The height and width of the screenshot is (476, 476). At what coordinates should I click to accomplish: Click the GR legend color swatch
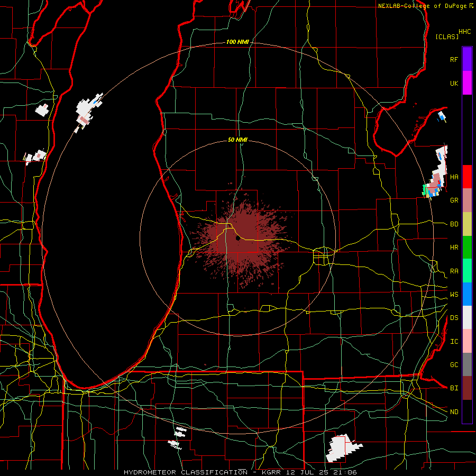point(467,200)
